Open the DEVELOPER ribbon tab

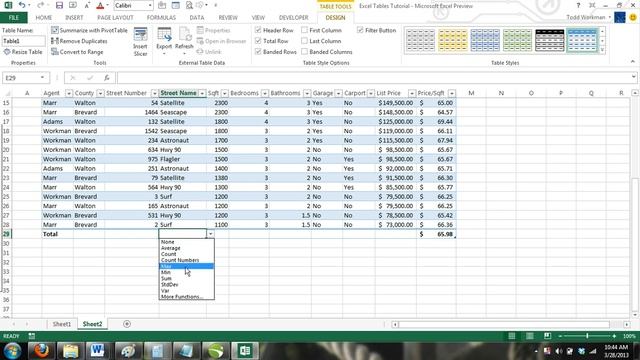tap(293, 18)
